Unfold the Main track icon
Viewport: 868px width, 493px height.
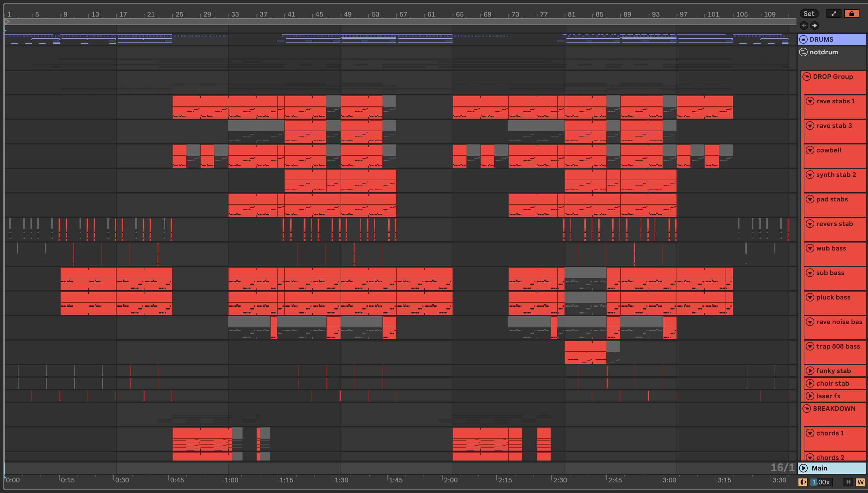click(x=803, y=468)
